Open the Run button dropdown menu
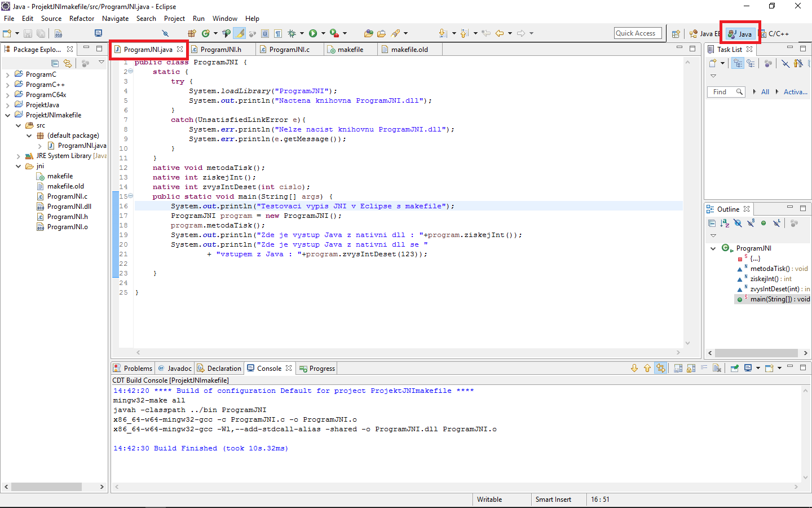This screenshot has height=508, width=812. 323,33
